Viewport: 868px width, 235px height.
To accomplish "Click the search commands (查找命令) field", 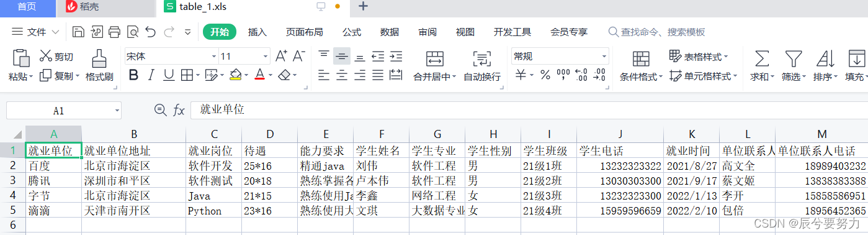I will click(x=656, y=32).
